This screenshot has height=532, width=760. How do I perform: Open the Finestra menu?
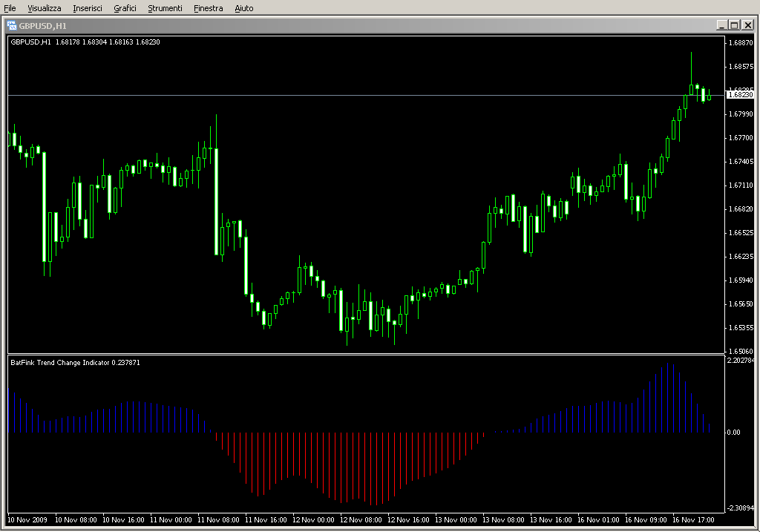208,8
